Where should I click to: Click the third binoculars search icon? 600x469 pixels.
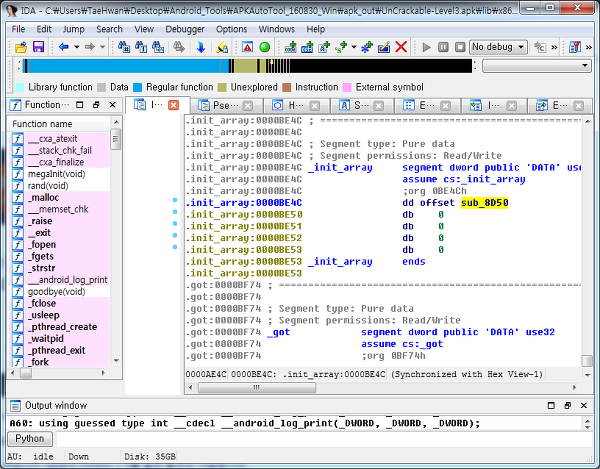pos(158,47)
